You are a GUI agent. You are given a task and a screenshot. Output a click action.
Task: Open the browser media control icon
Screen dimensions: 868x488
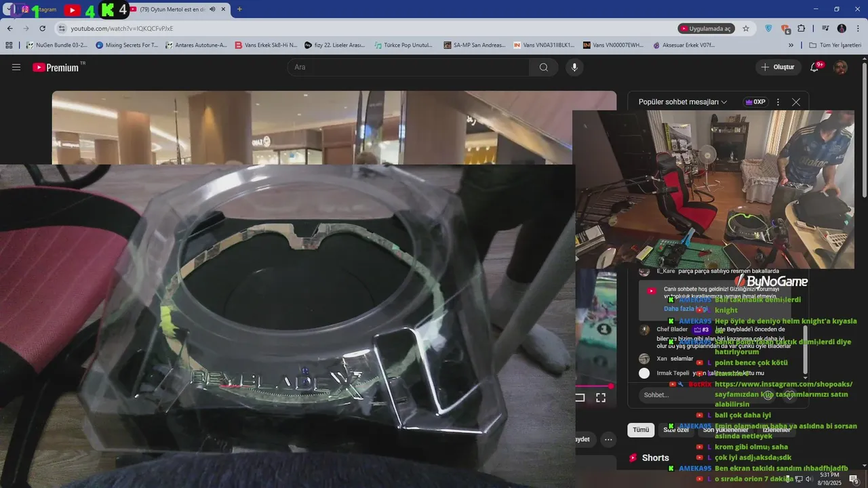pyautogui.click(x=825, y=28)
